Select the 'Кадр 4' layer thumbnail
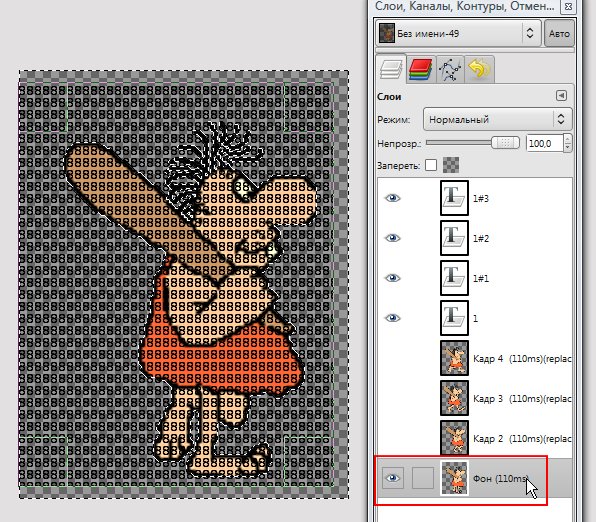Image resolution: width=596 pixels, height=522 pixels. (454, 358)
